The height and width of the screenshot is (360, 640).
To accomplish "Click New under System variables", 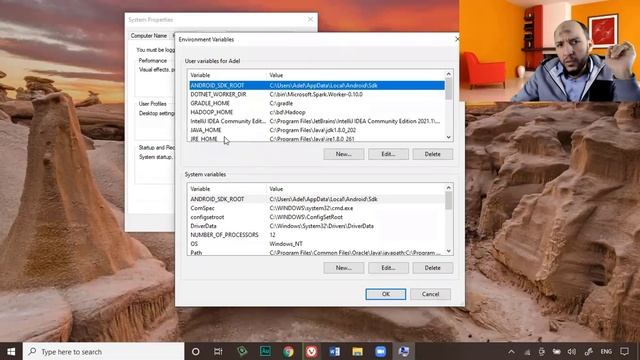I will [344, 268].
